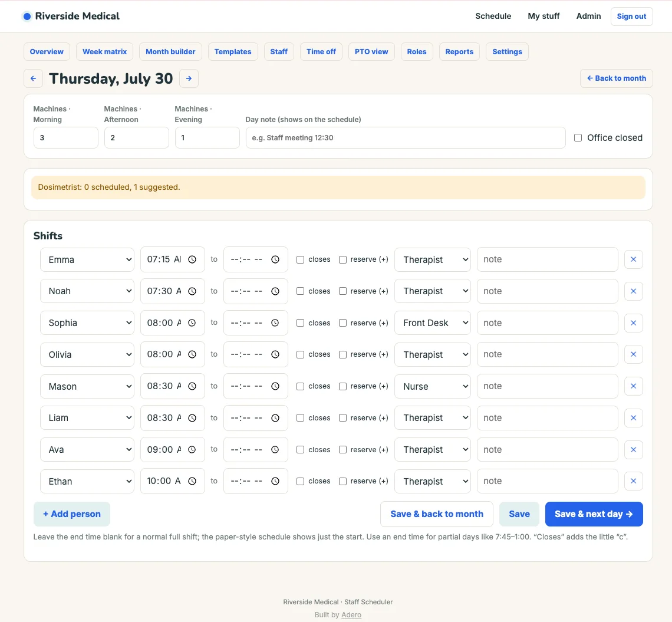Open clock picker for Olivia's end time
The height and width of the screenshot is (622, 672).
275,354
